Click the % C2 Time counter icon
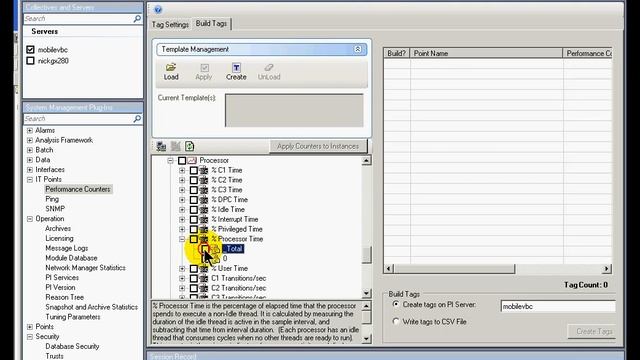This screenshot has width=640, height=360. [204, 180]
